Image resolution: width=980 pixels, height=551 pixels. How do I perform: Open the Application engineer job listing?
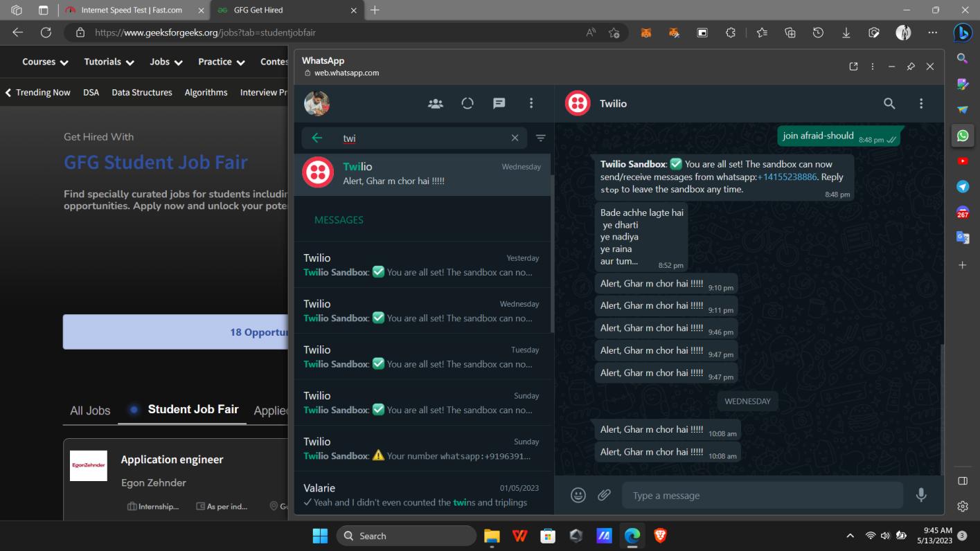[x=172, y=460]
